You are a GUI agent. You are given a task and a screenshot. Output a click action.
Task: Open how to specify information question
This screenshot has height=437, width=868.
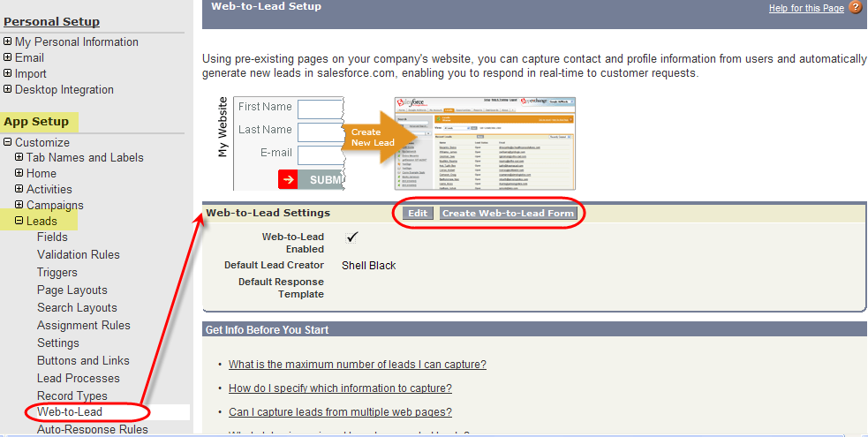[x=341, y=388]
